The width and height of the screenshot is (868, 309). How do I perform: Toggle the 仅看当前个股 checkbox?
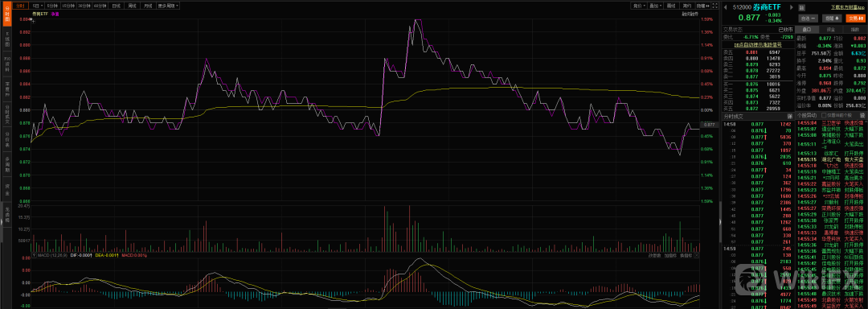tap(823, 115)
